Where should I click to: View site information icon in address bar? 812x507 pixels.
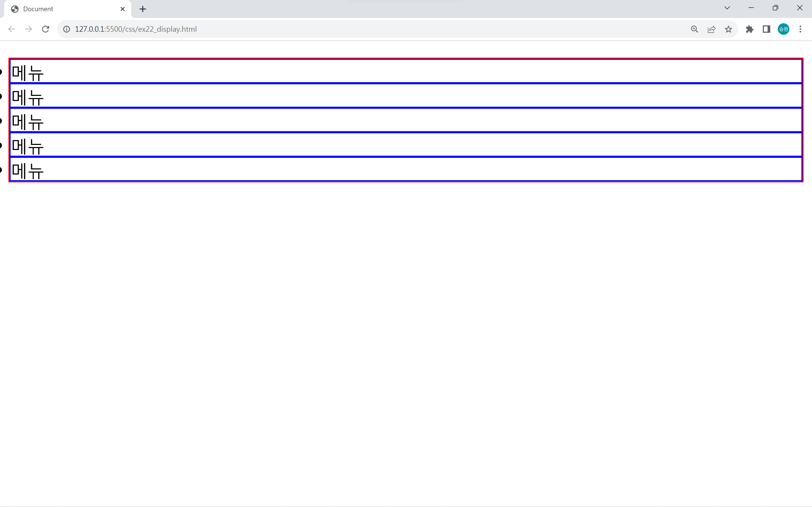(x=67, y=29)
